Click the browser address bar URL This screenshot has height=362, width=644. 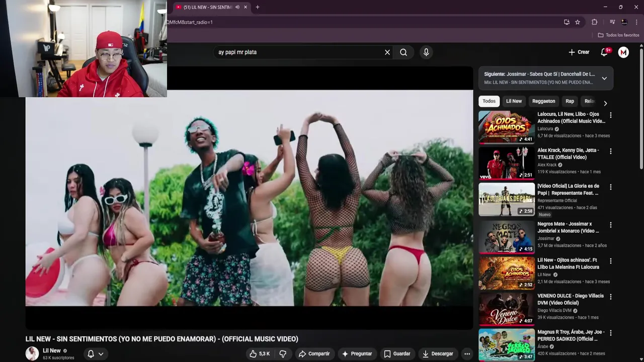pos(190,22)
